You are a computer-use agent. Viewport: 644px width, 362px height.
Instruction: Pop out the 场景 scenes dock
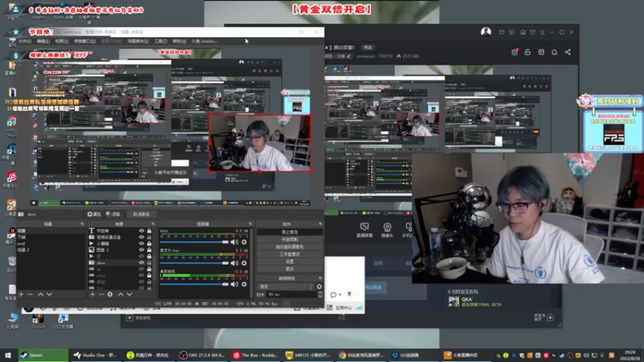tap(82, 224)
